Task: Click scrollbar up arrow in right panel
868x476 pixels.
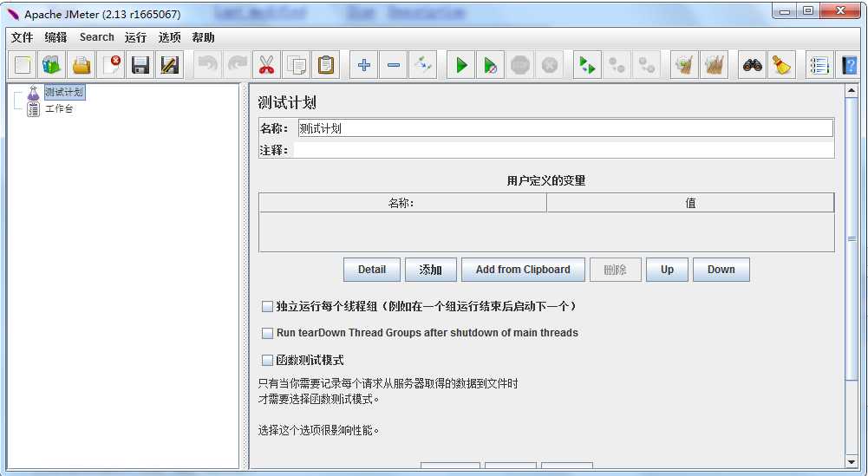Action: [x=852, y=90]
